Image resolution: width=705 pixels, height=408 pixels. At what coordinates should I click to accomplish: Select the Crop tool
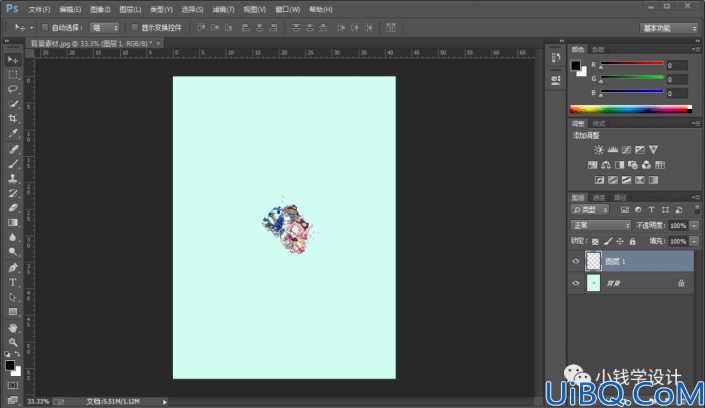tap(13, 119)
